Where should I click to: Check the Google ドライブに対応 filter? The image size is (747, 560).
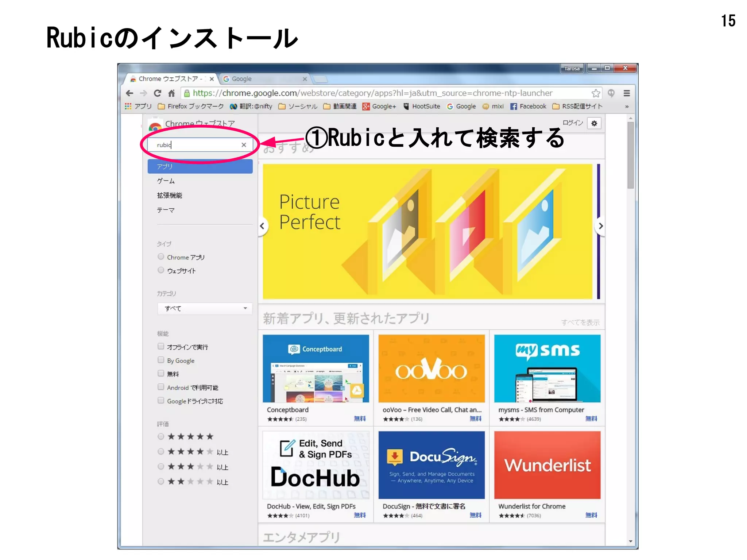pyautogui.click(x=161, y=400)
